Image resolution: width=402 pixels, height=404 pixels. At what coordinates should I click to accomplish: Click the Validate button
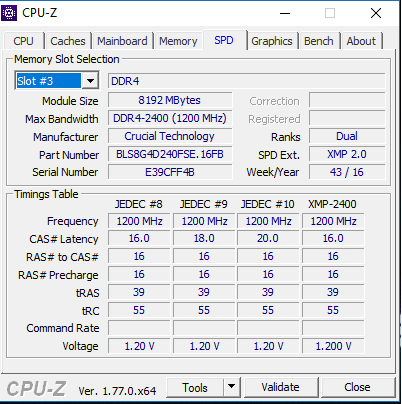tap(281, 387)
